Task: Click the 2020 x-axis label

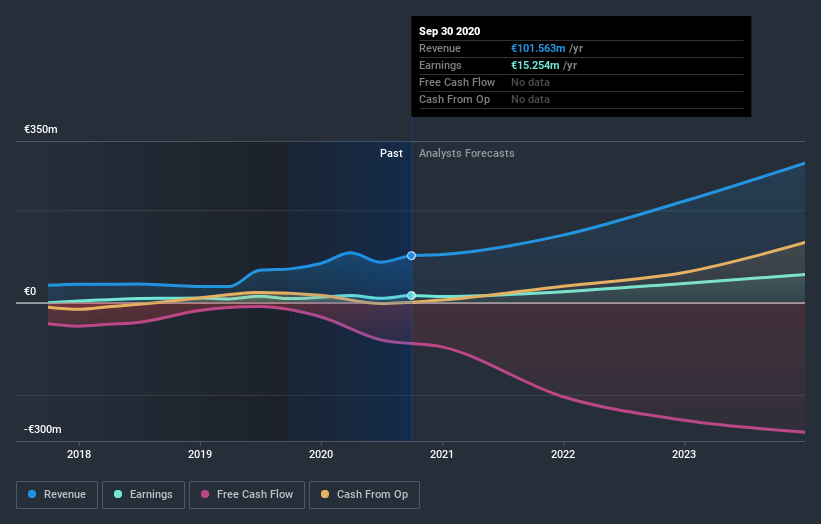Action: (x=321, y=454)
